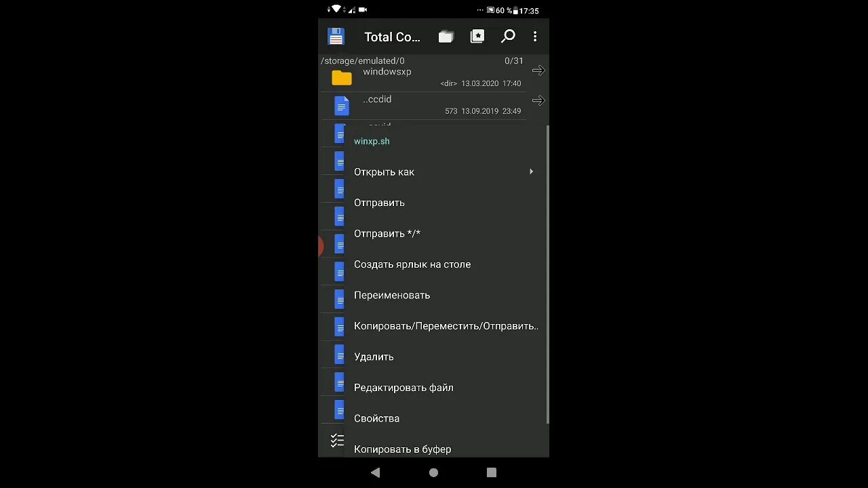Viewport: 868px width, 488px height.
Task: Open the windowsxp folder name
Action: (x=387, y=72)
